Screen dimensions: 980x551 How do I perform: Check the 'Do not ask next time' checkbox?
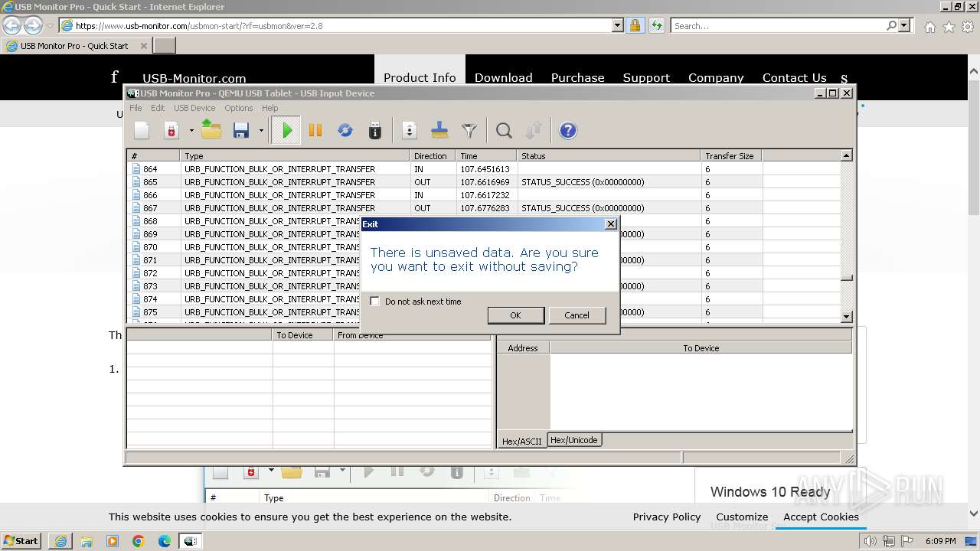pos(374,302)
